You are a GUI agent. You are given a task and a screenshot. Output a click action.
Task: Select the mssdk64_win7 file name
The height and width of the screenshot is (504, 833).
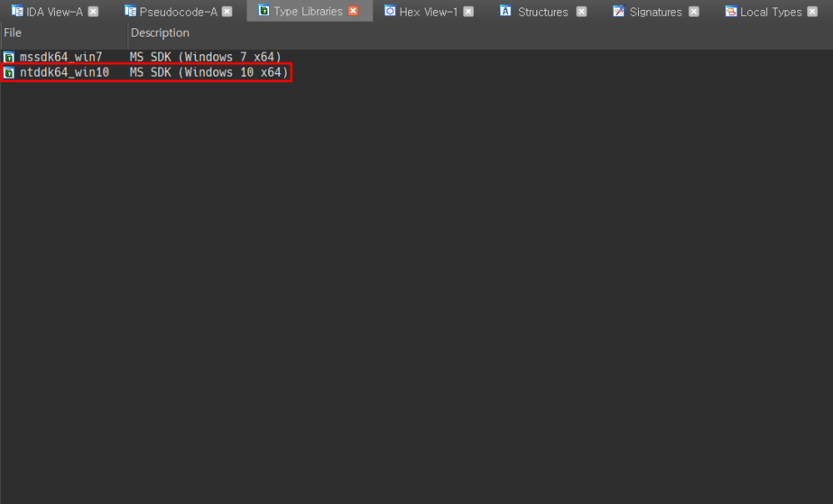(61, 57)
